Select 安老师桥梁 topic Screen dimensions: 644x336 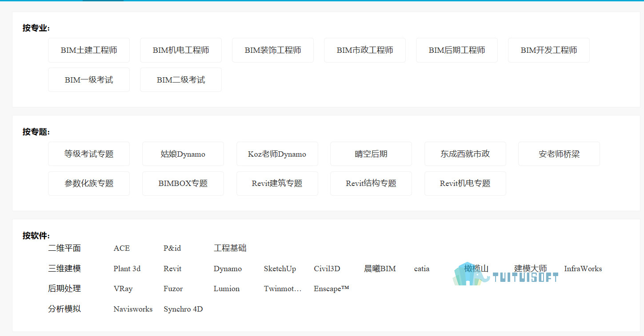click(559, 154)
